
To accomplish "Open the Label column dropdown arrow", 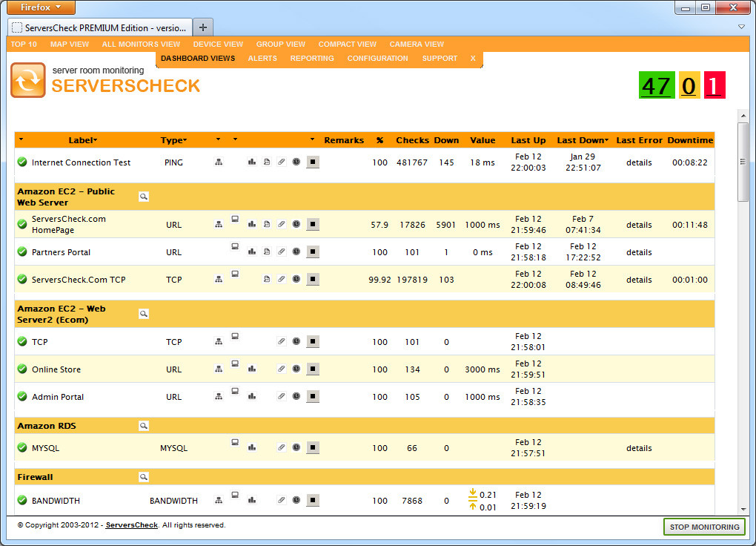I will [x=96, y=140].
